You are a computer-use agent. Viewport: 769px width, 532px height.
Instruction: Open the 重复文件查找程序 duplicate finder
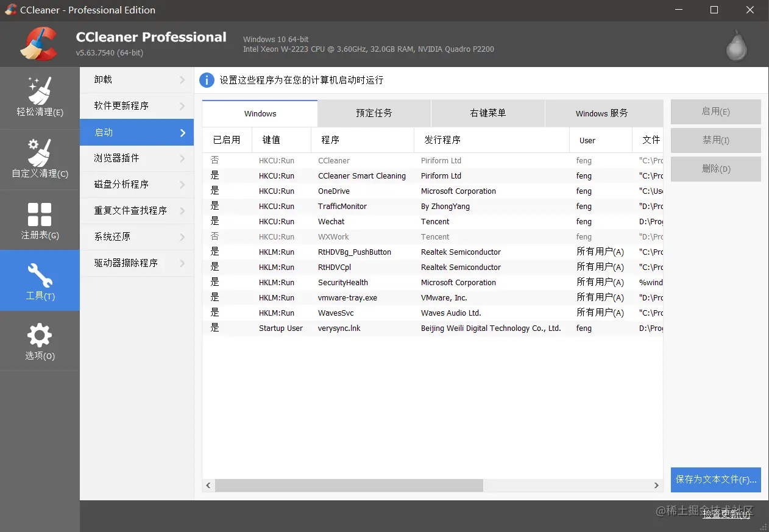coord(136,211)
